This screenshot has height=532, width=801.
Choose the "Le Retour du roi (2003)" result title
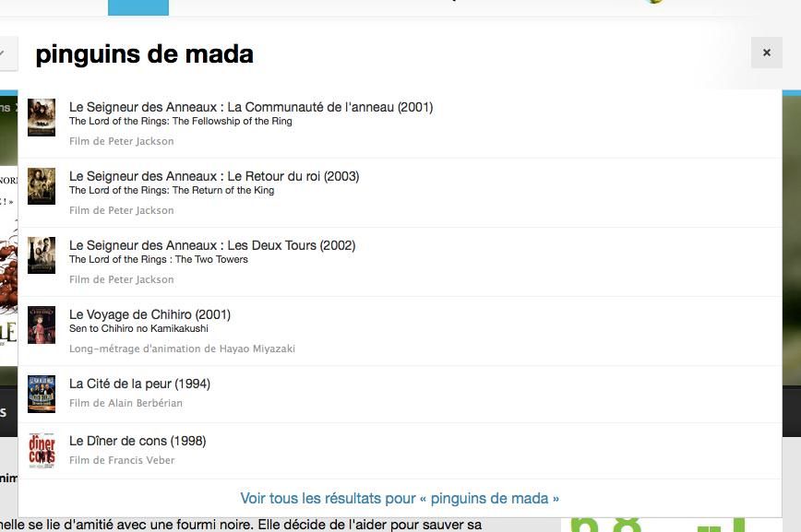tap(213, 176)
